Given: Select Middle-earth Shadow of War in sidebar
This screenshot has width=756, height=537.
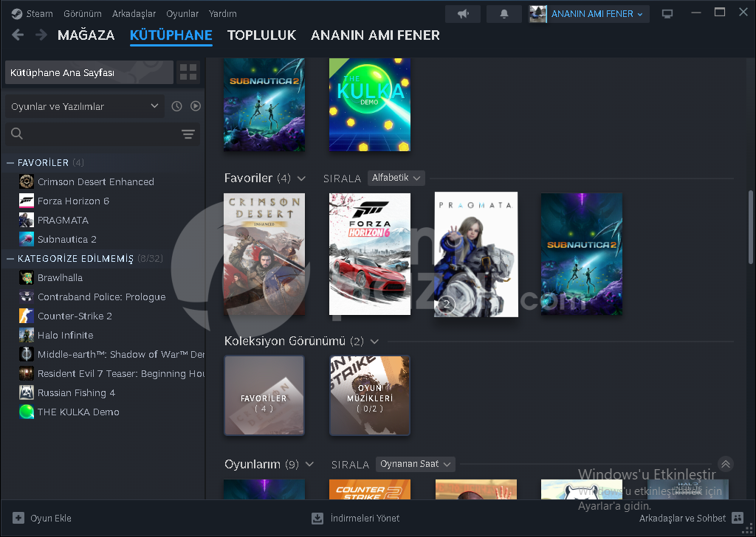Looking at the screenshot, I should point(121,355).
